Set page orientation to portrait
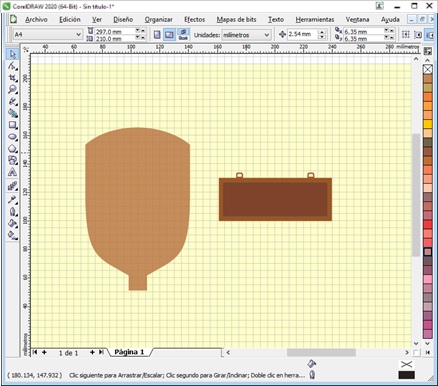The width and height of the screenshot is (438, 386). pos(157,35)
